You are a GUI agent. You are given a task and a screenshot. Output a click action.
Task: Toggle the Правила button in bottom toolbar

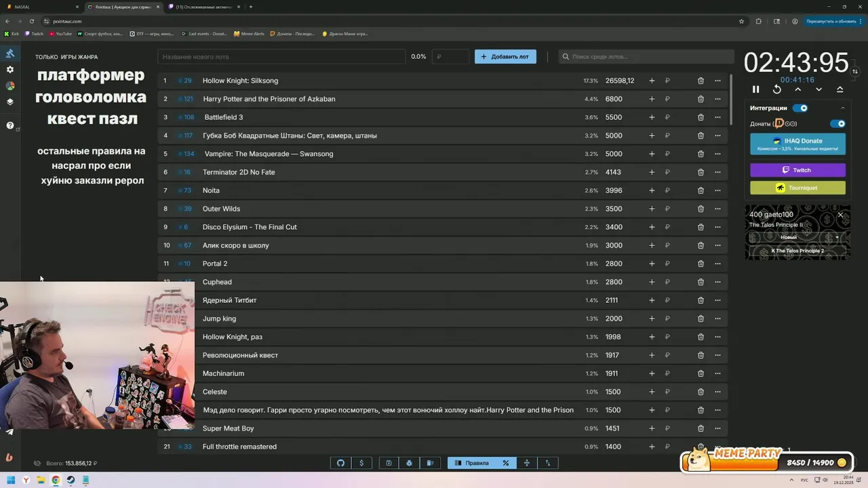[x=472, y=463]
